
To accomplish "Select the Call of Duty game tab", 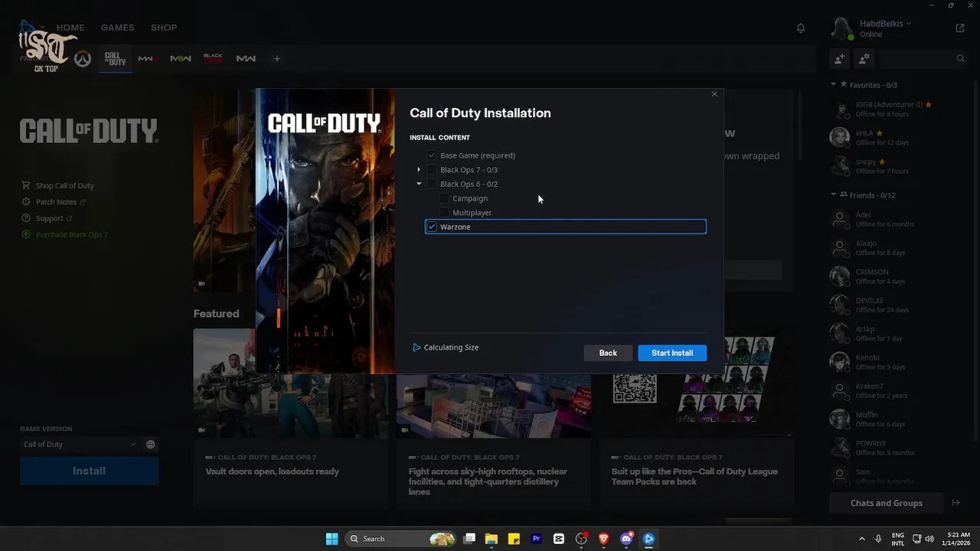I will [115, 59].
